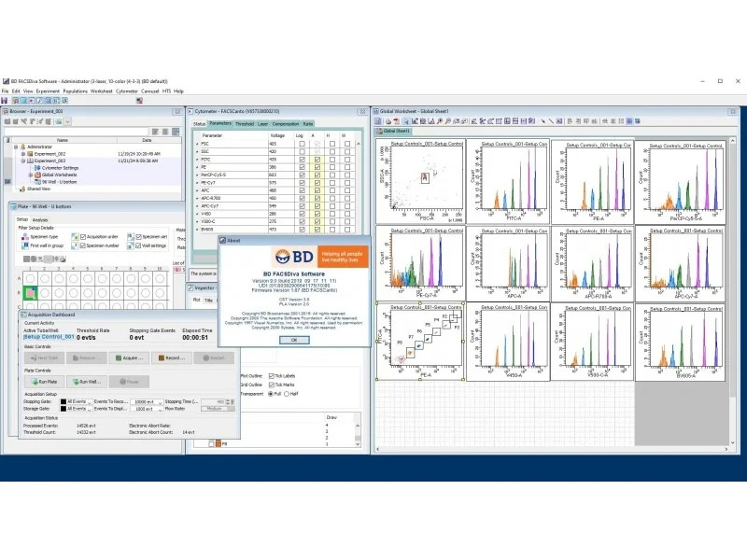This screenshot has height=560, width=747.
Task: Expand the Experiment_002 tree node
Action: click(x=24, y=153)
